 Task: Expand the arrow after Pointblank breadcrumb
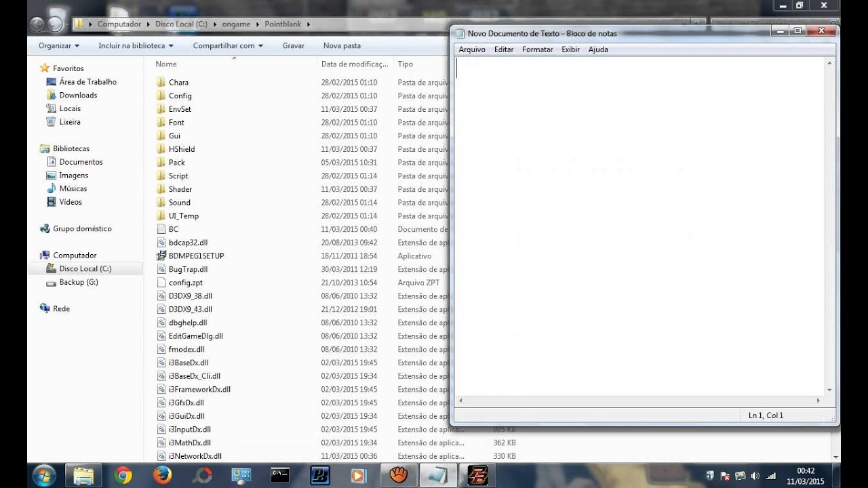point(308,24)
